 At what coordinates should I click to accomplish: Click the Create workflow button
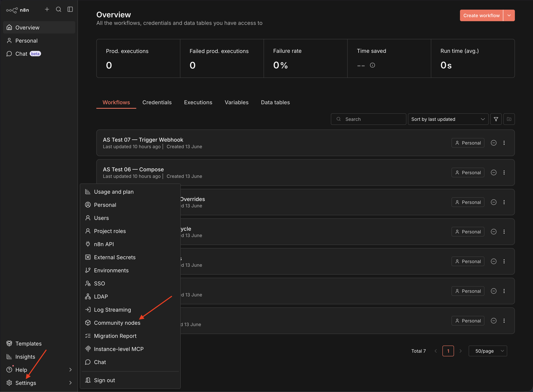481,15
